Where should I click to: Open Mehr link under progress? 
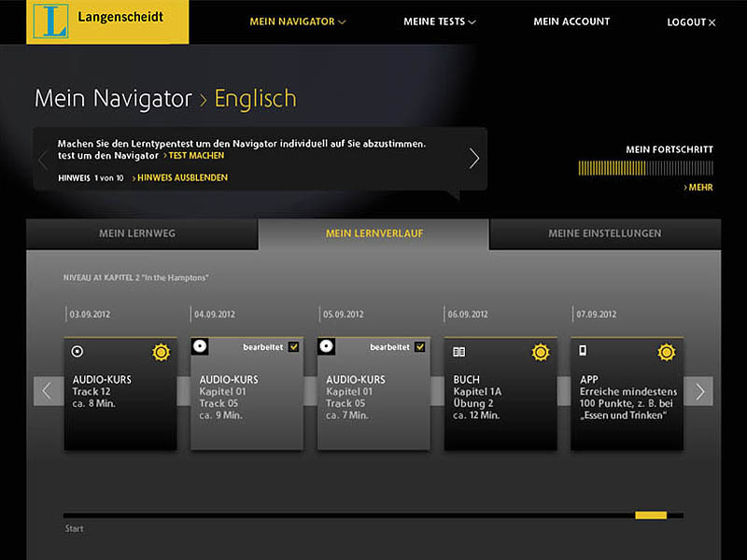(x=698, y=188)
